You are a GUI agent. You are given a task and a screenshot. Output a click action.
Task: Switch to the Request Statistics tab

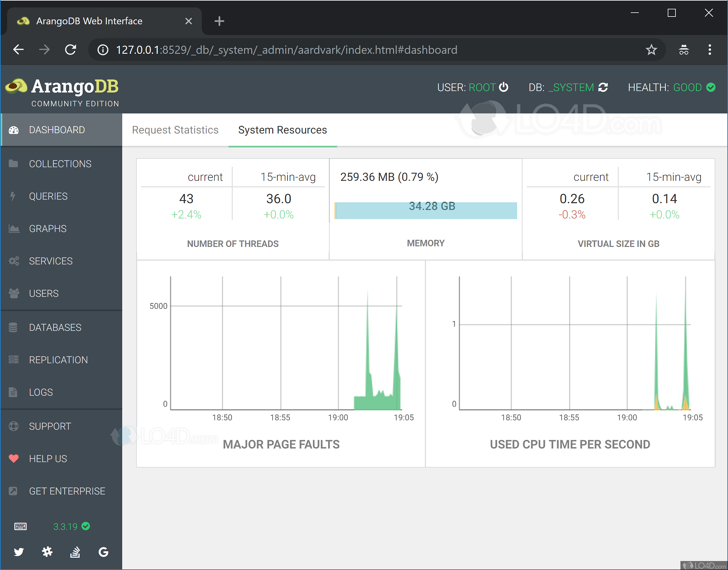[x=175, y=130]
